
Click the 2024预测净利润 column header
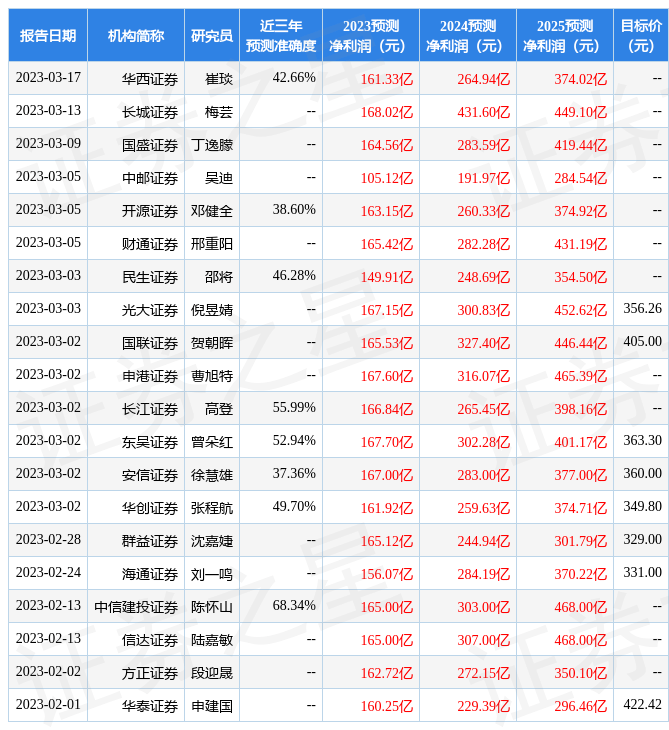click(x=468, y=35)
